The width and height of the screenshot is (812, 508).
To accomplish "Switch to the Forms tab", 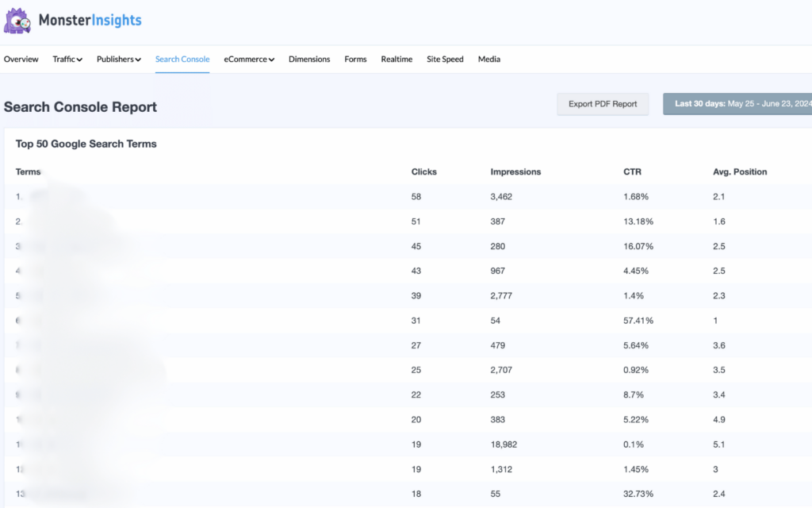I will (x=354, y=59).
